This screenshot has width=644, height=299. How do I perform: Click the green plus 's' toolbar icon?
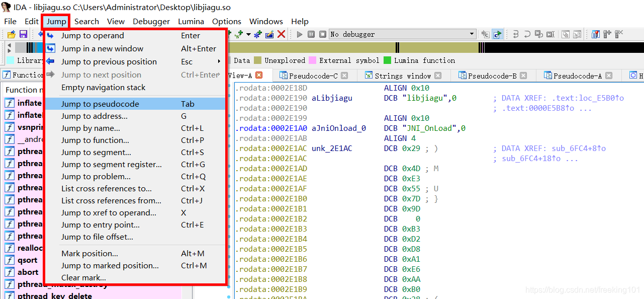[x=239, y=34]
